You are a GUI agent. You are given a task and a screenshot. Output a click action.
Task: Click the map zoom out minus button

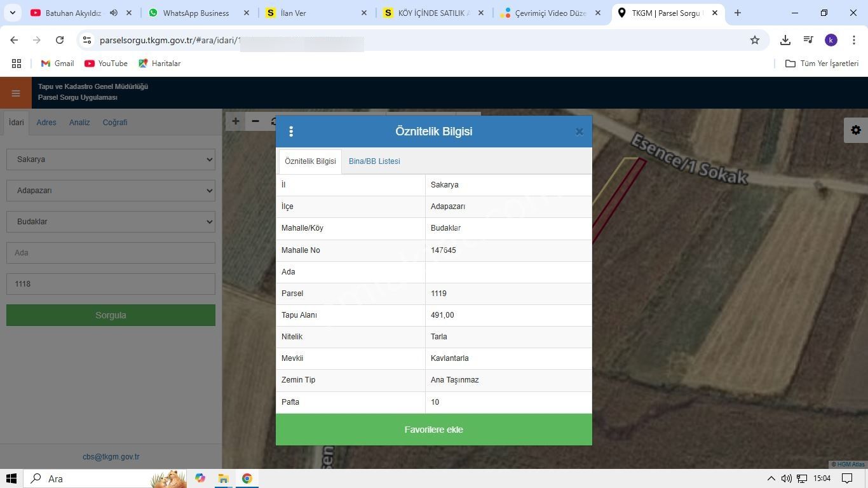(255, 121)
